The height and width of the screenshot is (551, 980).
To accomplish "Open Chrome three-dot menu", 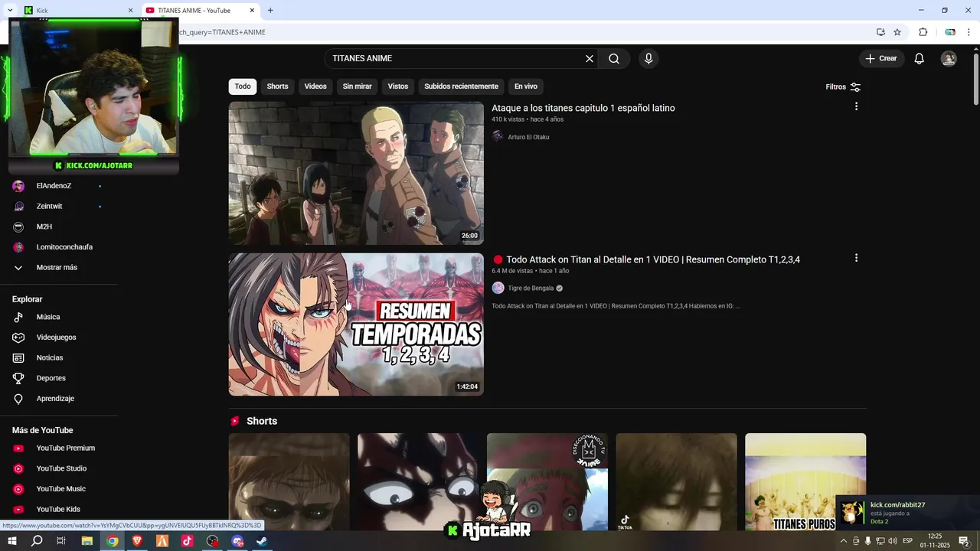I will [969, 32].
